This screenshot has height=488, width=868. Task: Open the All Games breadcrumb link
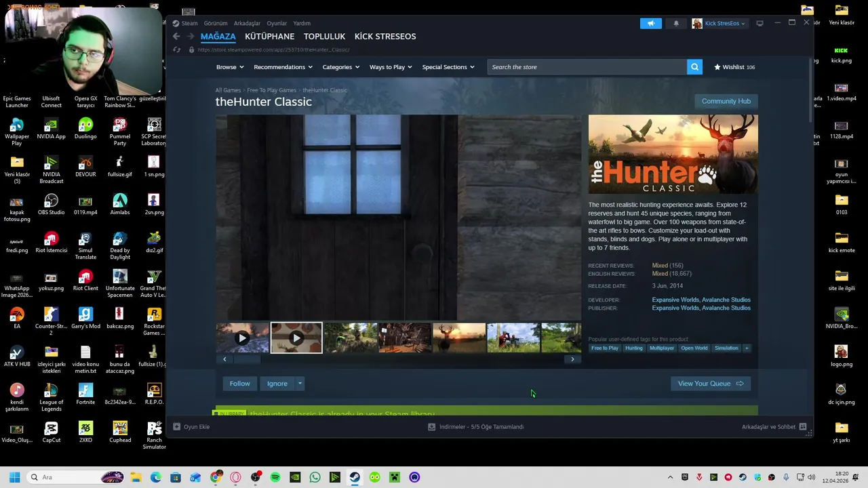(228, 90)
